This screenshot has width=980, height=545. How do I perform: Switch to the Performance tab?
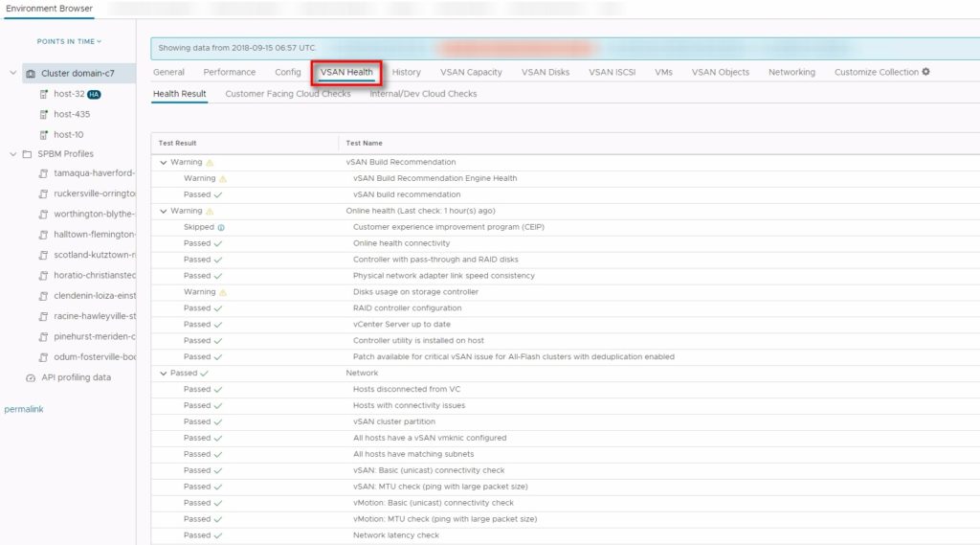[x=229, y=72]
